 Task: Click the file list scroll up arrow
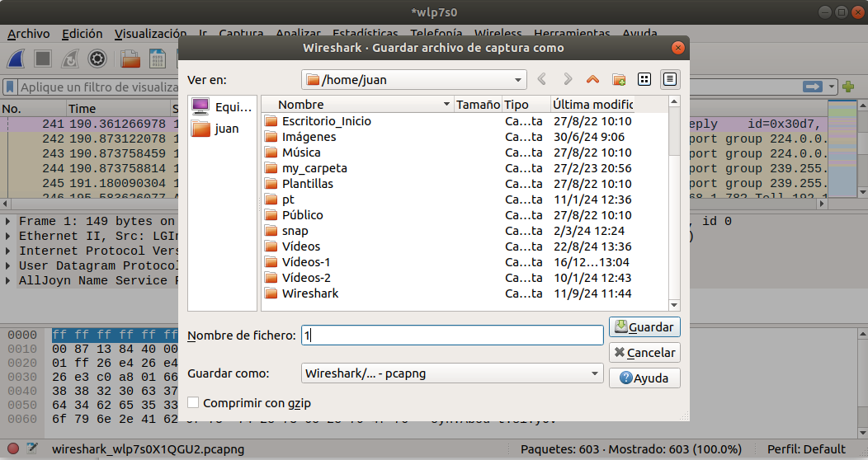[x=674, y=101]
